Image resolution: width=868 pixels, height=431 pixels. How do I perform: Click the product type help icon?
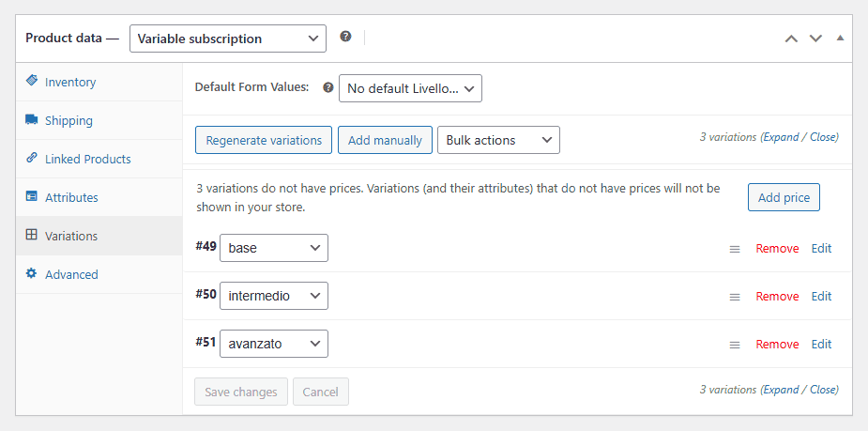click(x=345, y=37)
